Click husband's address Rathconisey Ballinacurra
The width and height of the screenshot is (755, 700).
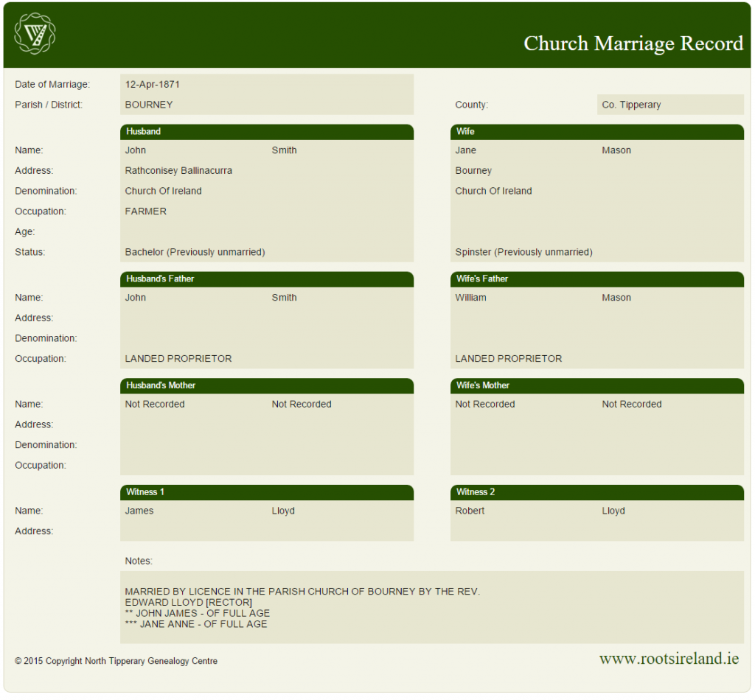click(x=178, y=171)
